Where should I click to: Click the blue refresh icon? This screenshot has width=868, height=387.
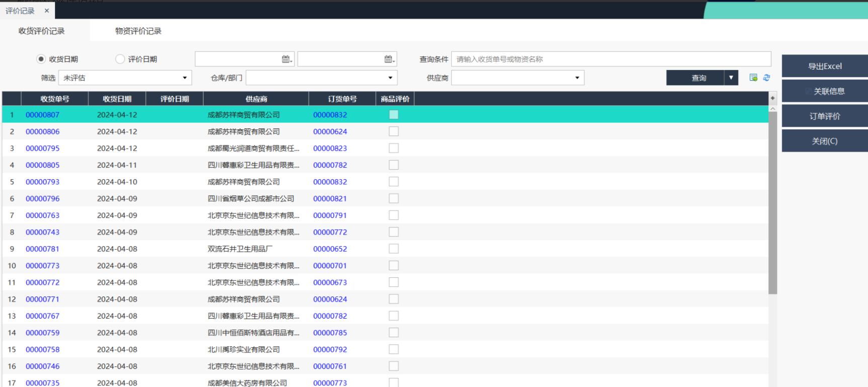click(766, 78)
